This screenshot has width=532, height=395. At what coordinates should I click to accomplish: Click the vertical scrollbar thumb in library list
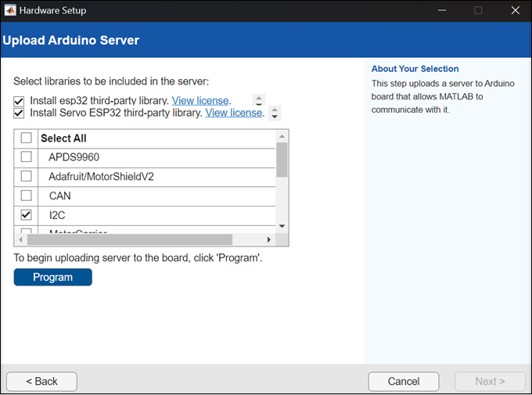[x=282, y=160]
